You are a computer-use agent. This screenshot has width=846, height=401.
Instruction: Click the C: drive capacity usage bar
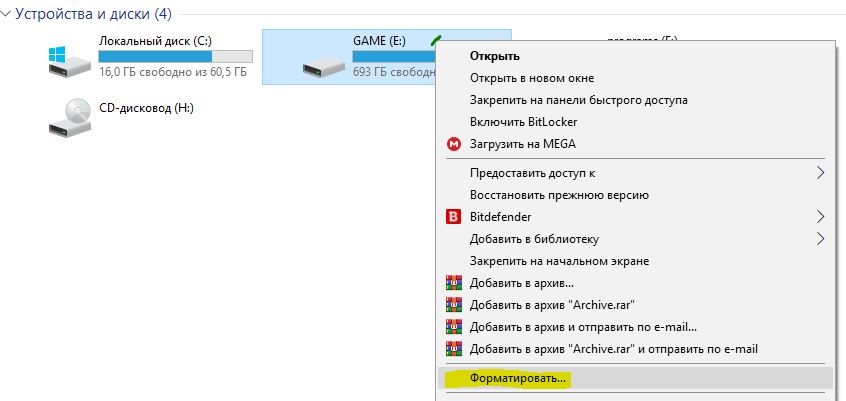pyautogui.click(x=175, y=57)
